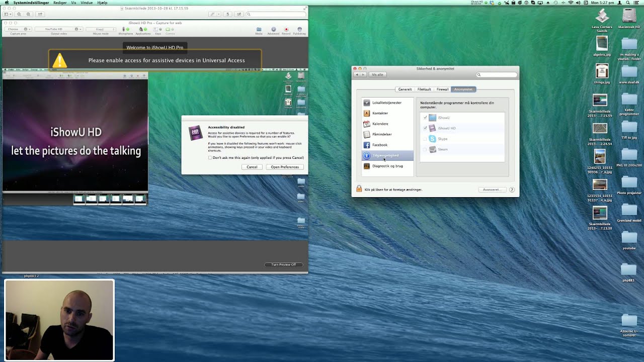The height and width of the screenshot is (362, 644).
Task: Click the webcam preview thumbnail
Action: click(59, 320)
